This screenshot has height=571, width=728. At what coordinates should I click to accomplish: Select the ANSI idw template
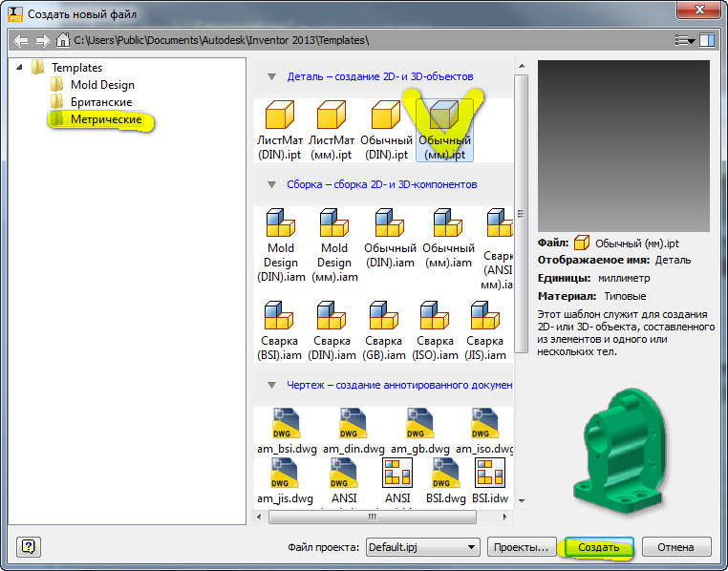397,481
